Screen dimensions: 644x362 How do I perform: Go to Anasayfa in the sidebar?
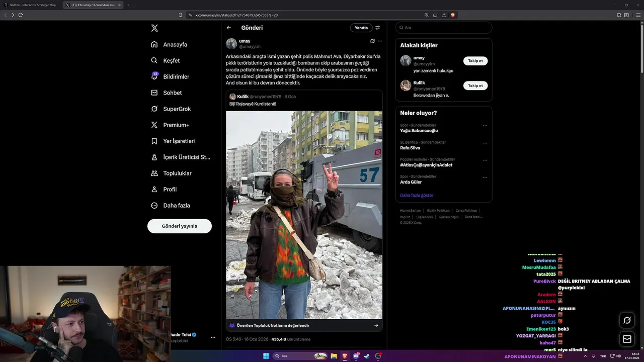tap(169, 44)
